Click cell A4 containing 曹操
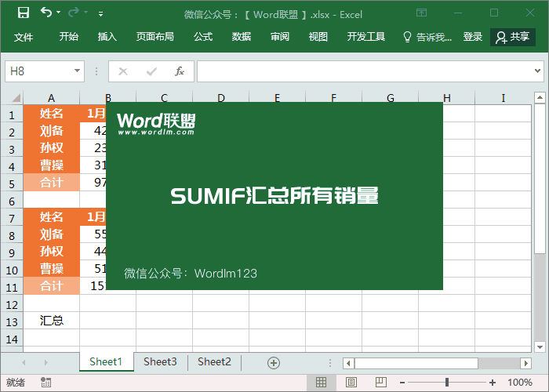 [x=52, y=165]
